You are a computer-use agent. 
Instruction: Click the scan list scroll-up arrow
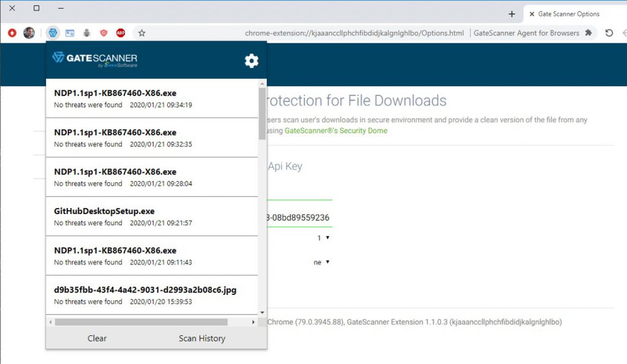(x=262, y=84)
